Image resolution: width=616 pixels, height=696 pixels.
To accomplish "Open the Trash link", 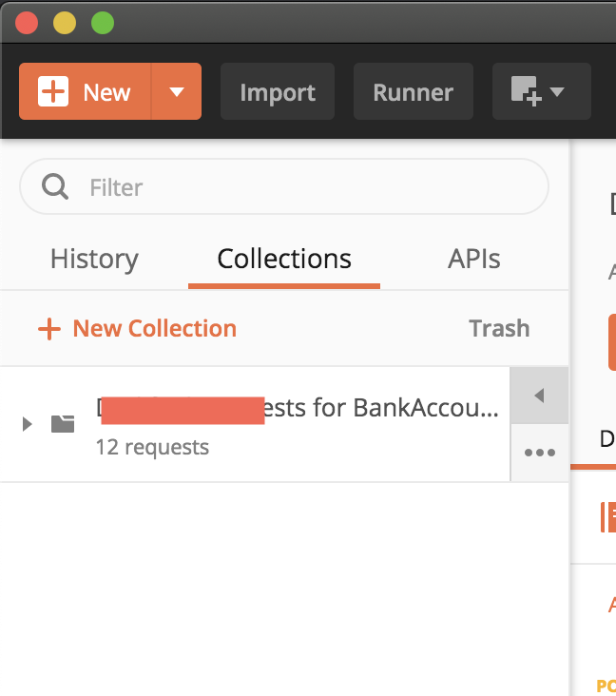I will 499,329.
